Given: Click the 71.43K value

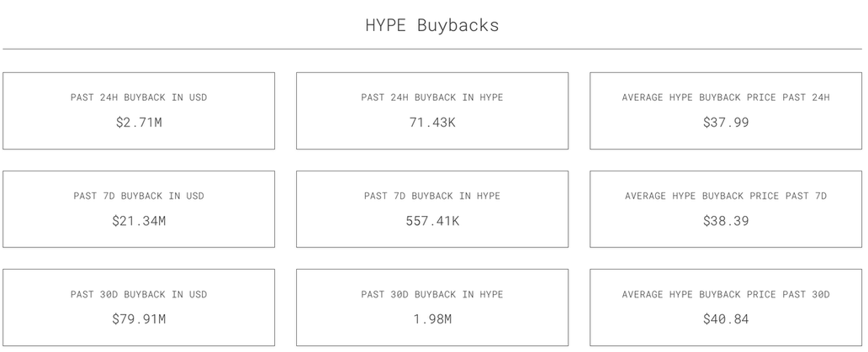Looking at the screenshot, I should [x=432, y=123].
